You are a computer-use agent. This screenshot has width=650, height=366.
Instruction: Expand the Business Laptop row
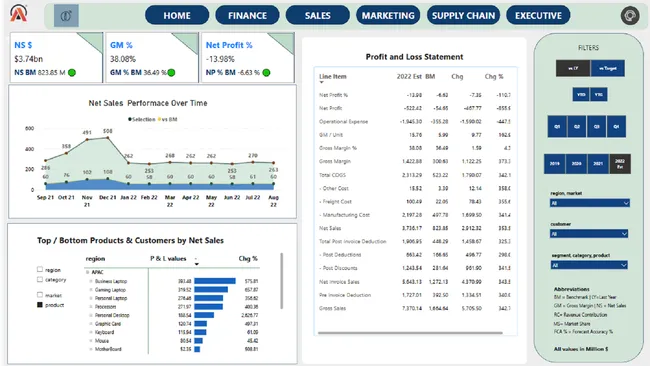click(91, 281)
